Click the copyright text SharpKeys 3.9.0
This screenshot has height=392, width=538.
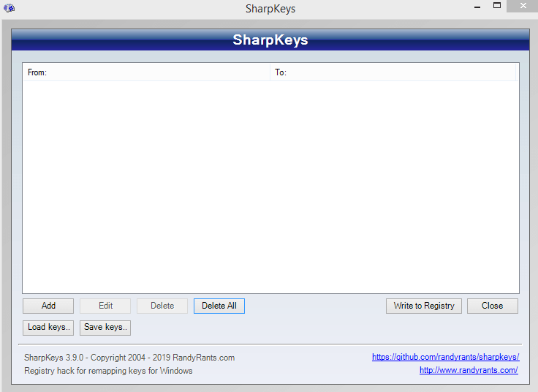click(x=129, y=358)
